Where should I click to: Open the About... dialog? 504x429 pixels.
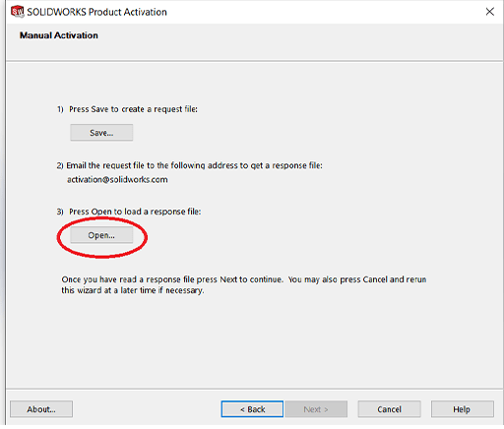tap(41, 409)
